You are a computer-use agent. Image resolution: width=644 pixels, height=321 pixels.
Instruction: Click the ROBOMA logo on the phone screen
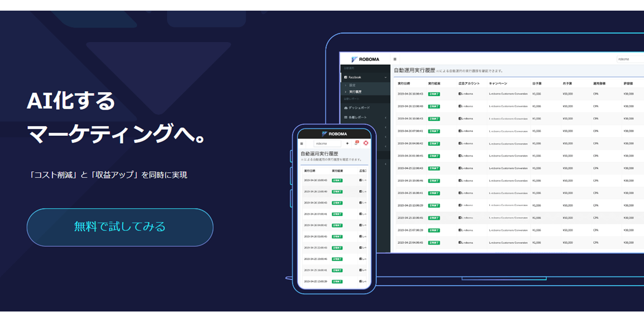pyautogui.click(x=334, y=134)
